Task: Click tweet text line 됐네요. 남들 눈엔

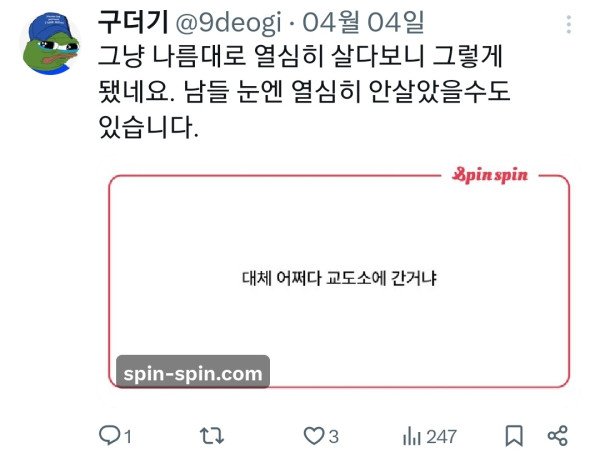Action: pyautogui.click(x=304, y=92)
